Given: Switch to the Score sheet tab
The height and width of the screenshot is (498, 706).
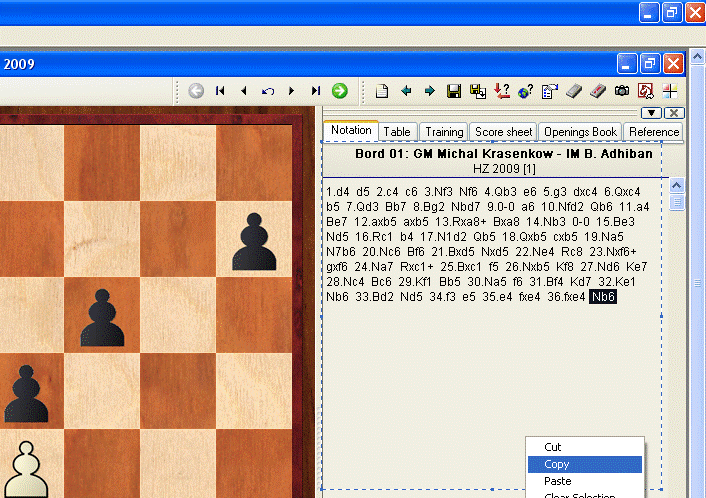Looking at the screenshot, I should (504, 132).
